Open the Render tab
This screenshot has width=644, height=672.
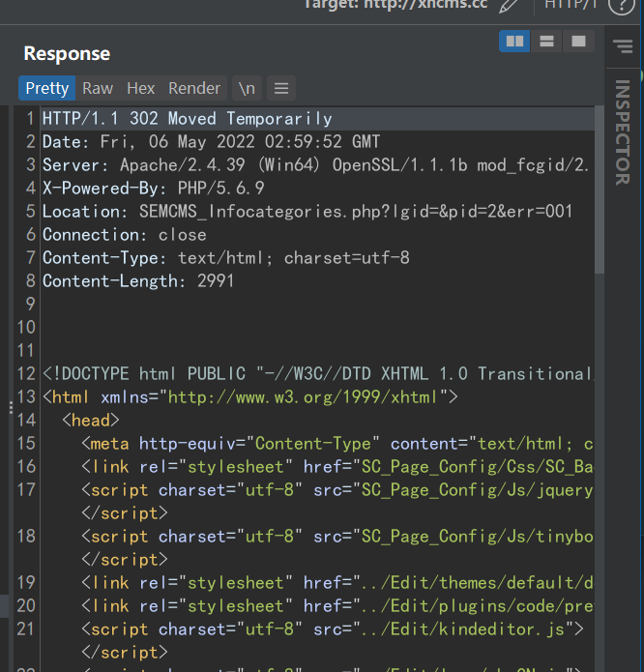click(x=194, y=88)
